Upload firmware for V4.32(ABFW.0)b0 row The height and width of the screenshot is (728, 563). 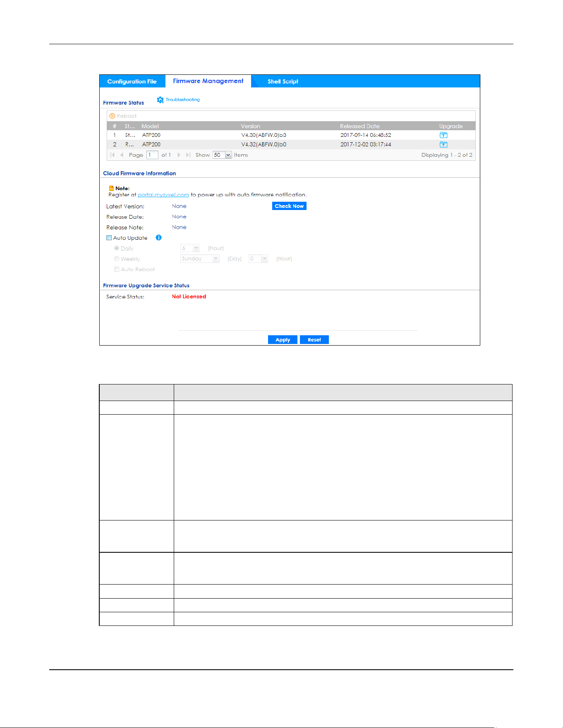pyautogui.click(x=443, y=145)
